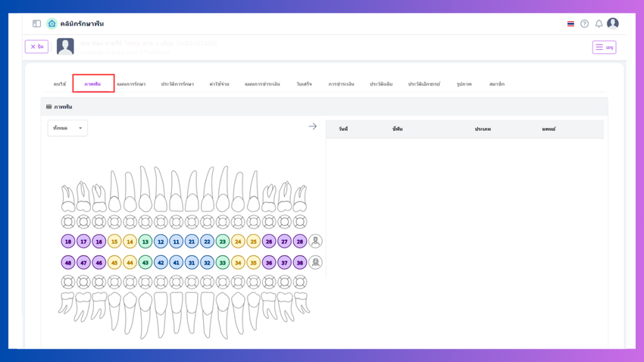Select lower tooth number 42

pyautogui.click(x=161, y=262)
